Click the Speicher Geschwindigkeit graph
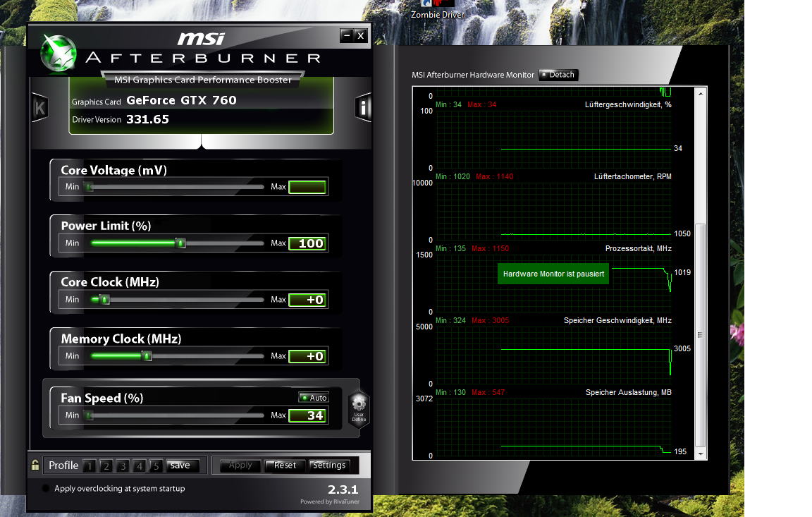 pos(553,355)
